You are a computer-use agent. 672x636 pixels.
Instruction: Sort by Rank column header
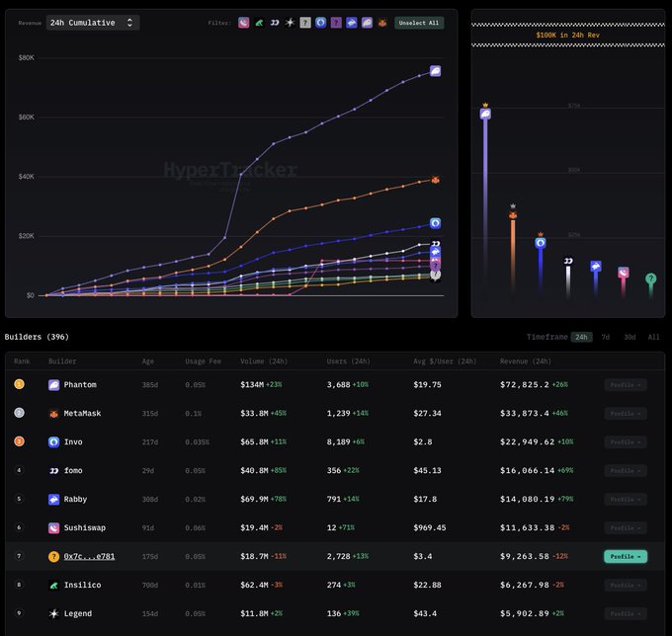(22, 361)
